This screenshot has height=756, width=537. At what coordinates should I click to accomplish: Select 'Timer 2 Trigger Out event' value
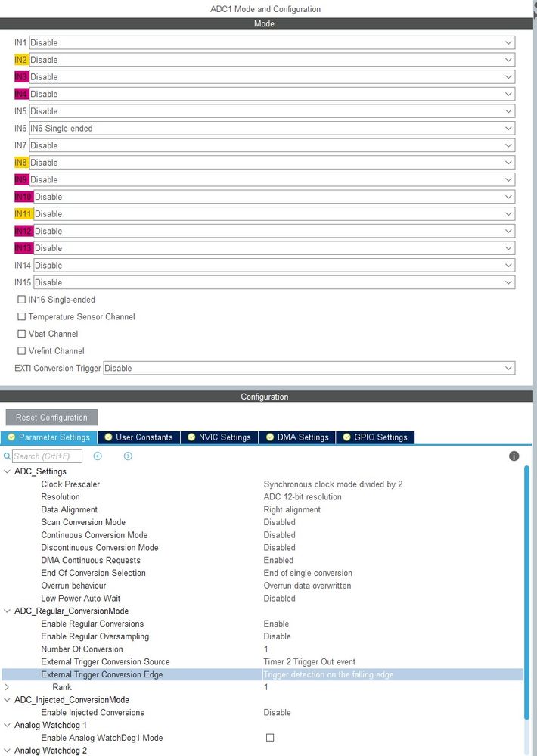tap(309, 661)
